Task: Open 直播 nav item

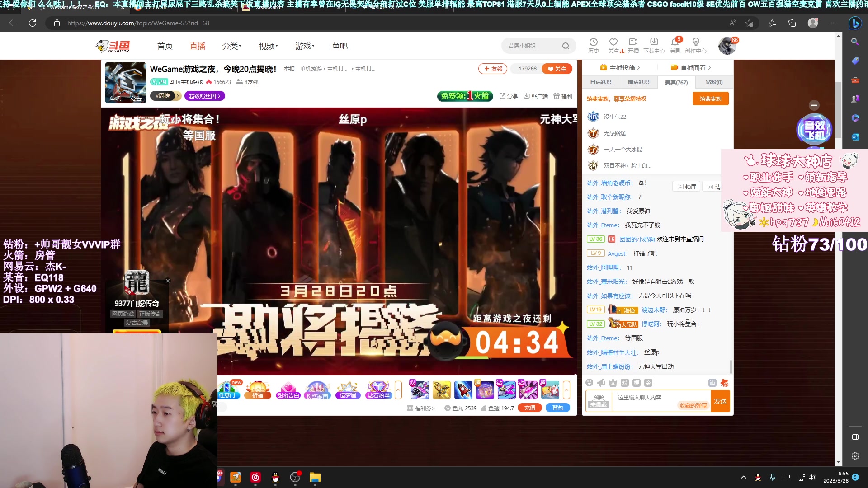Action: click(x=198, y=46)
